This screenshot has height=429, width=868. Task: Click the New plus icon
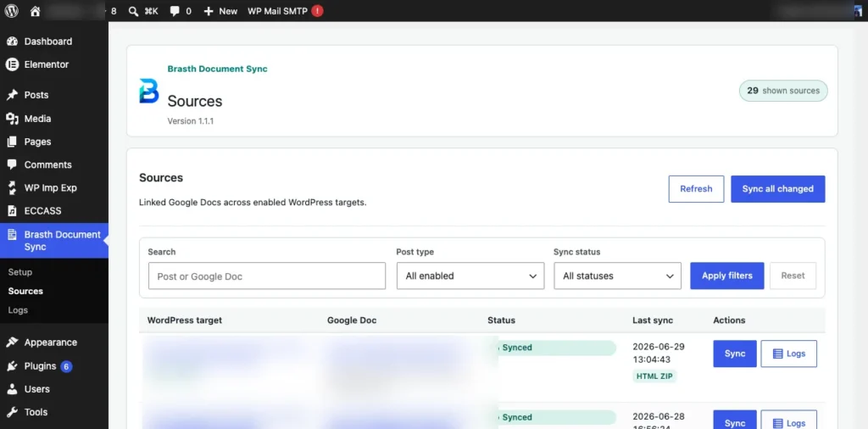(x=209, y=11)
